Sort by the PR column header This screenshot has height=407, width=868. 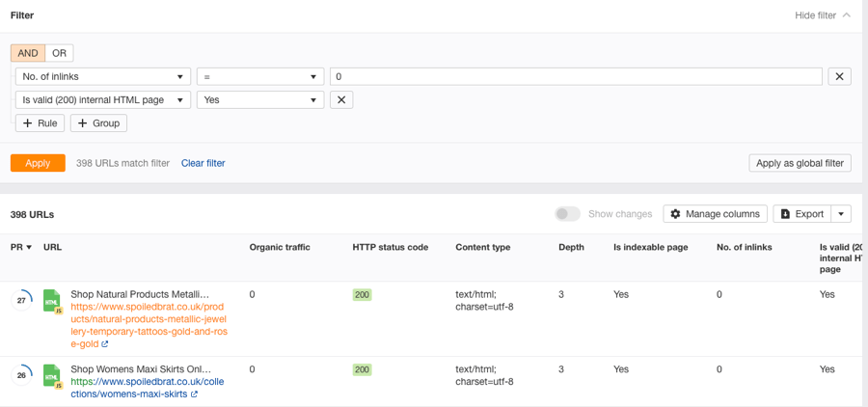click(x=21, y=248)
